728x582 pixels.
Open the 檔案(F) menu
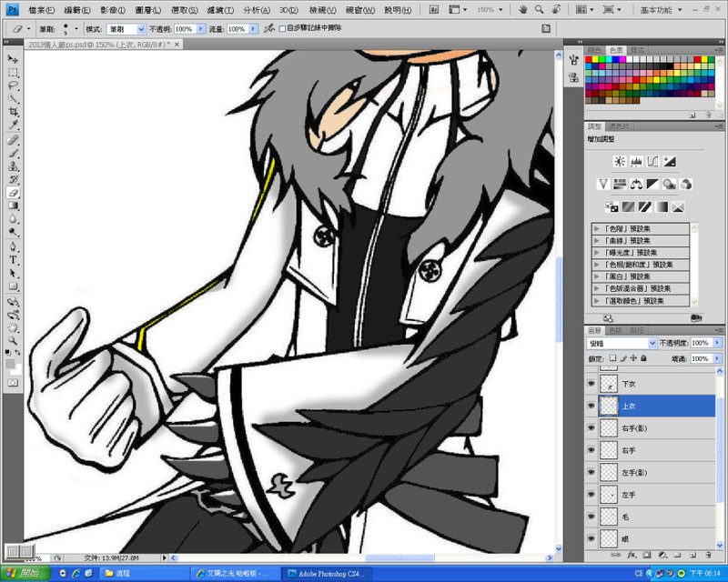[41, 10]
